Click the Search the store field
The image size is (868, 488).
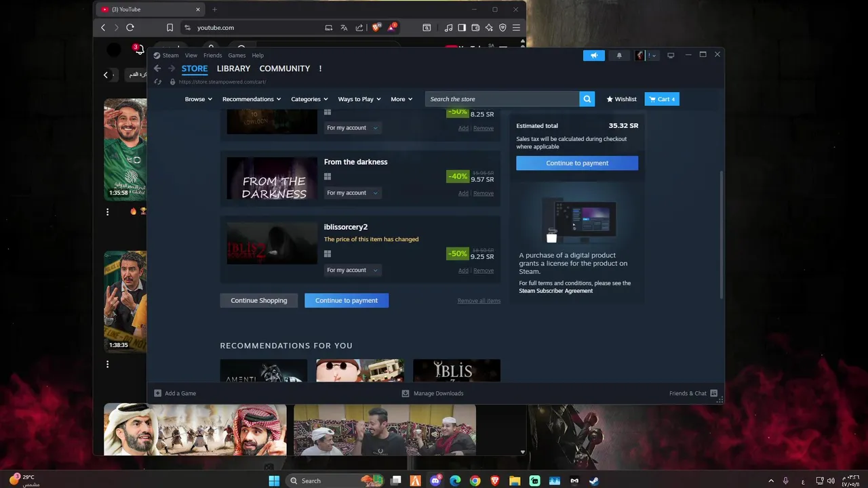(x=502, y=99)
